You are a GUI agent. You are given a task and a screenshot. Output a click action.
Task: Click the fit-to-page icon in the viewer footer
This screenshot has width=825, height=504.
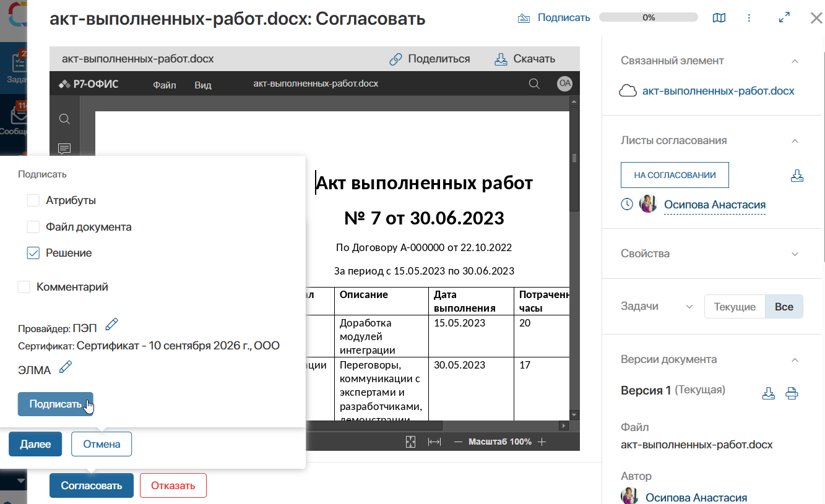[x=411, y=442]
